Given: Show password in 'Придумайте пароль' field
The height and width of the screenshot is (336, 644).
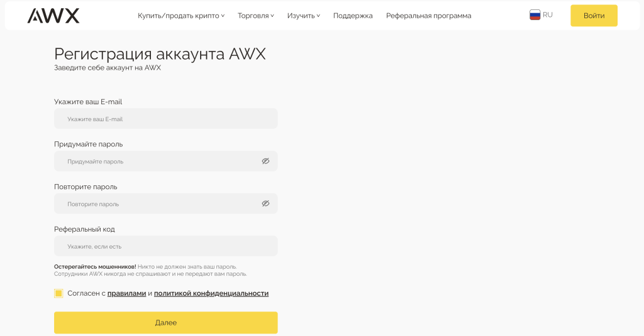Looking at the screenshot, I should tap(266, 161).
